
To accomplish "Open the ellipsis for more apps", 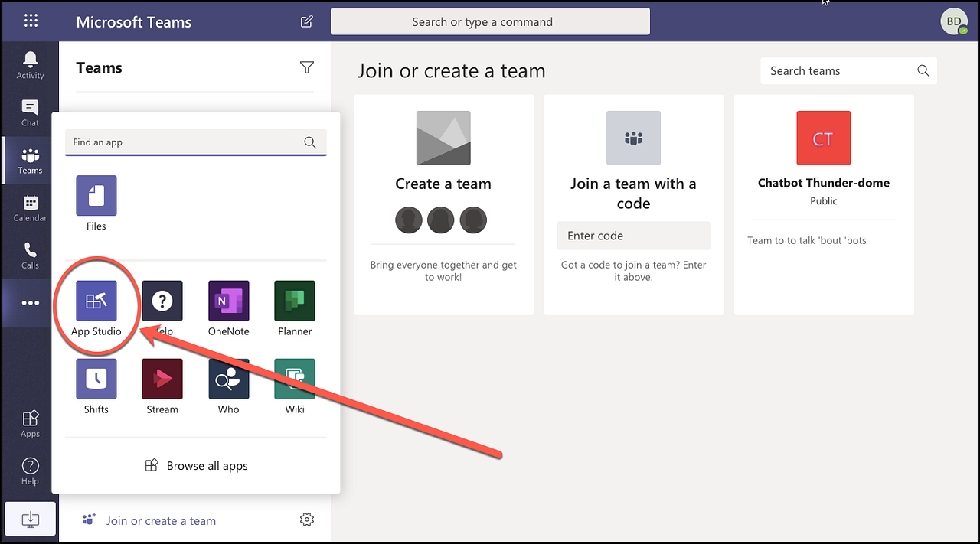I will point(29,302).
